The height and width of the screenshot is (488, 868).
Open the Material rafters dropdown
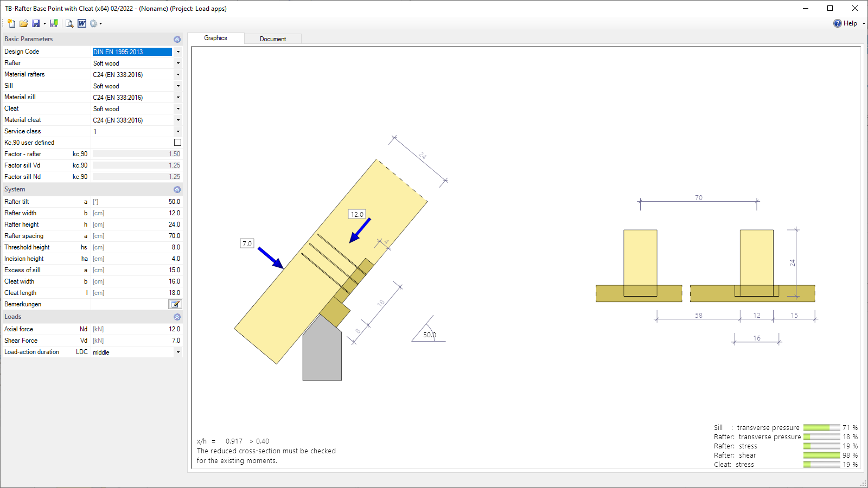(x=178, y=75)
